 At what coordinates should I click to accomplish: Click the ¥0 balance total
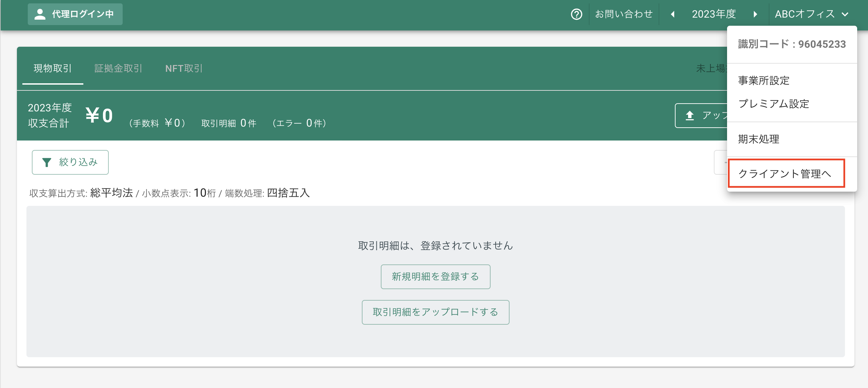(99, 115)
